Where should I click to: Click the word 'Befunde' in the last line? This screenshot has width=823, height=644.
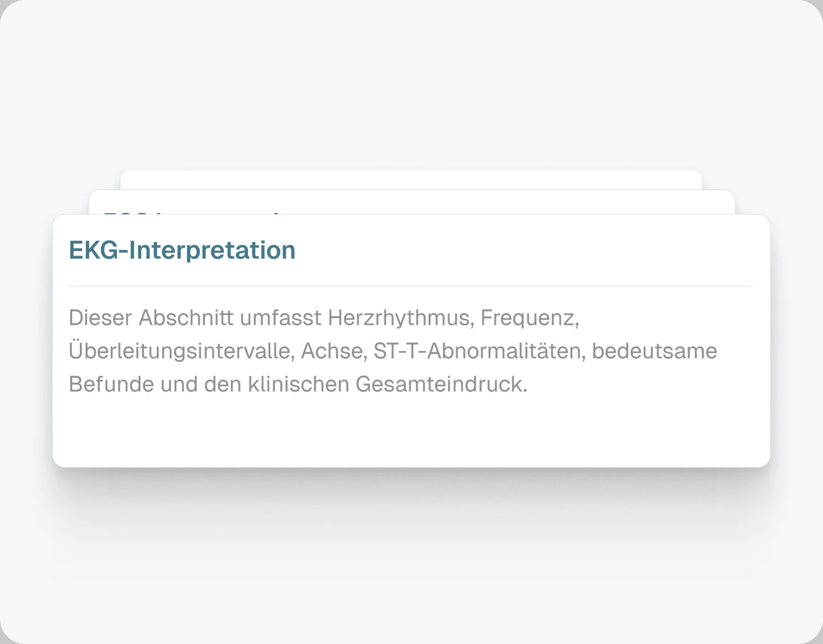click(111, 384)
